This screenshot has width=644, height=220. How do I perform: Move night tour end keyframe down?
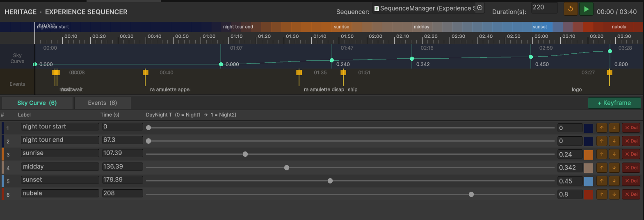coord(614,141)
